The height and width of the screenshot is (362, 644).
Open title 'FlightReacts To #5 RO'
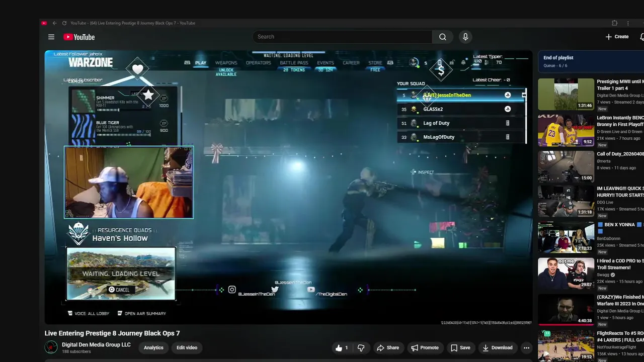pos(620,336)
